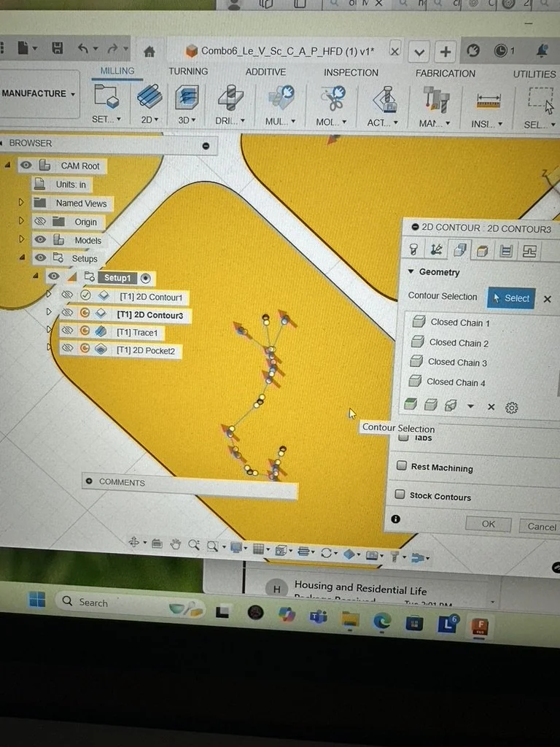This screenshot has width=560, height=747.
Task: Collapse the Geometry section in dialog
Action: tap(411, 271)
